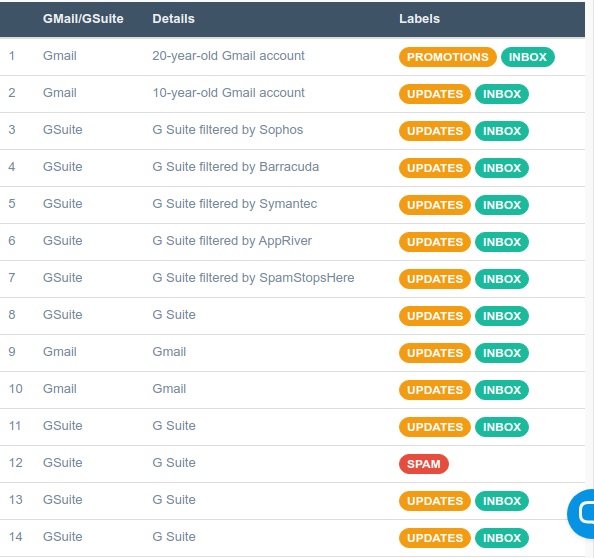Click the UPDATES badge in row 9
Image resolution: width=594 pixels, height=558 pixels.
(x=435, y=353)
